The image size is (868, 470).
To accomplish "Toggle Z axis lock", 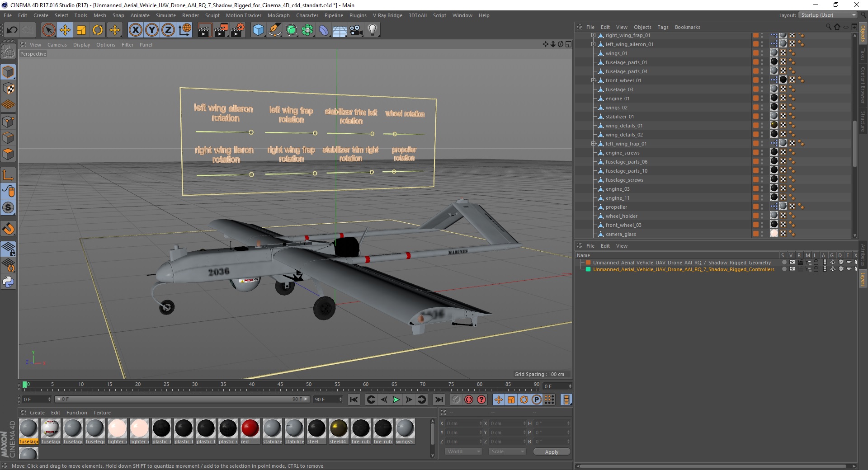I will point(168,30).
